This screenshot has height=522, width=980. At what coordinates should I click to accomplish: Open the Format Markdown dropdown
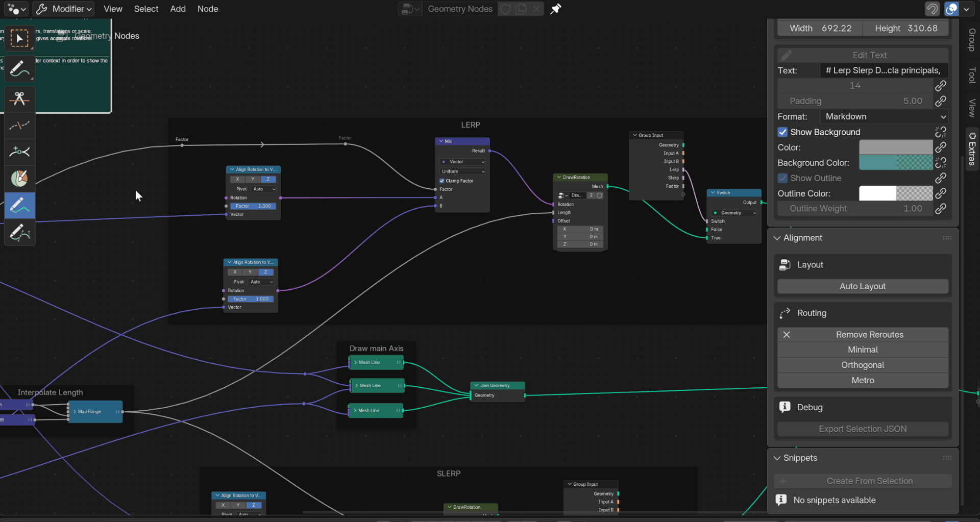(884, 117)
